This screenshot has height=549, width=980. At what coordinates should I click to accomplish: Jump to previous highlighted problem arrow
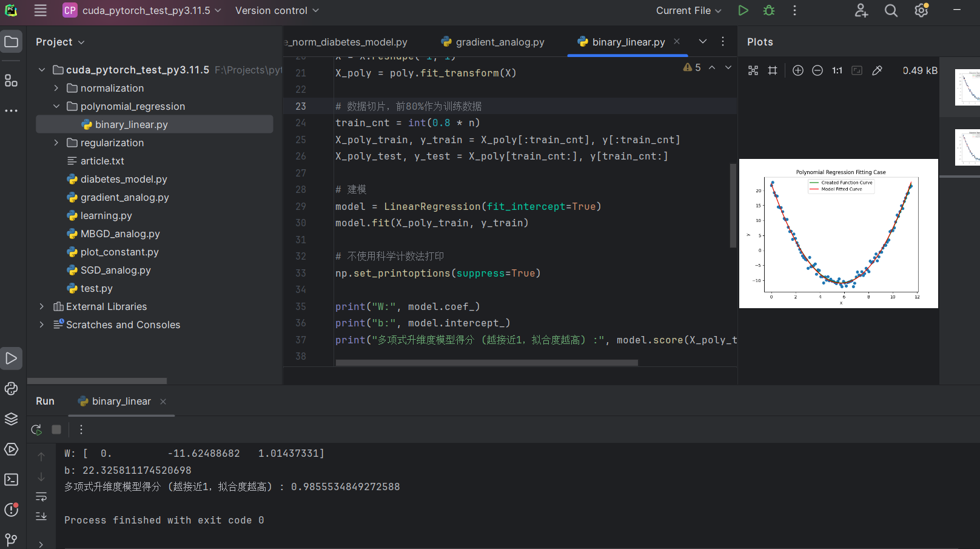tap(712, 67)
